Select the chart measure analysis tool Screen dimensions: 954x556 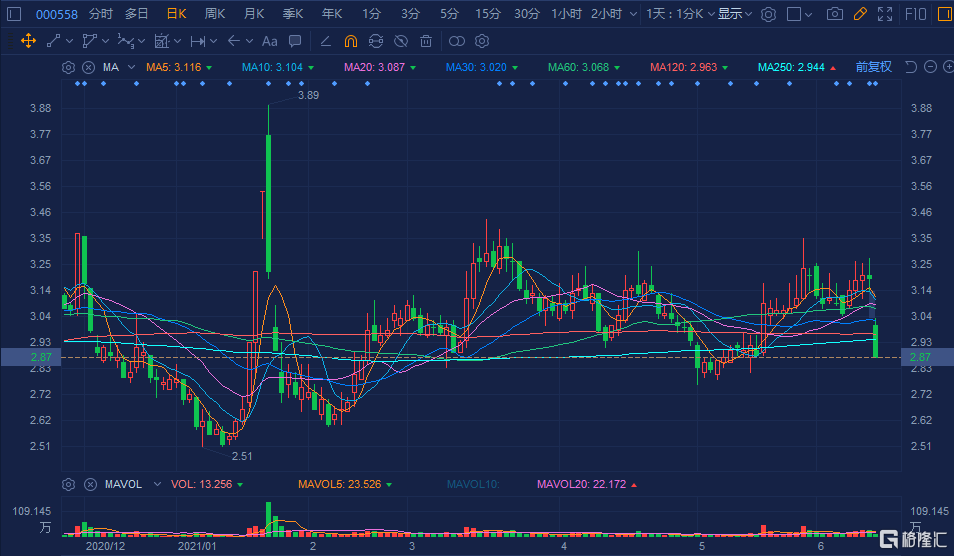(x=161, y=41)
